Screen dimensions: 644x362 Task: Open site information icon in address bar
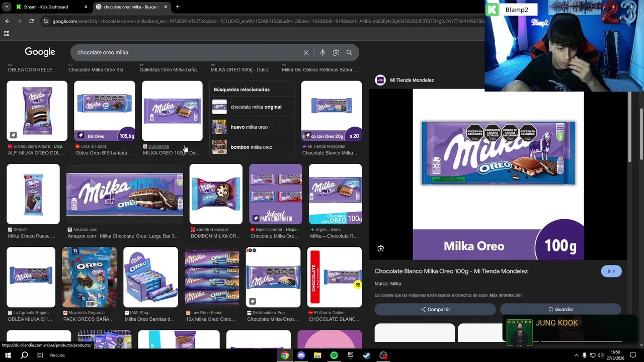pyautogui.click(x=46, y=21)
